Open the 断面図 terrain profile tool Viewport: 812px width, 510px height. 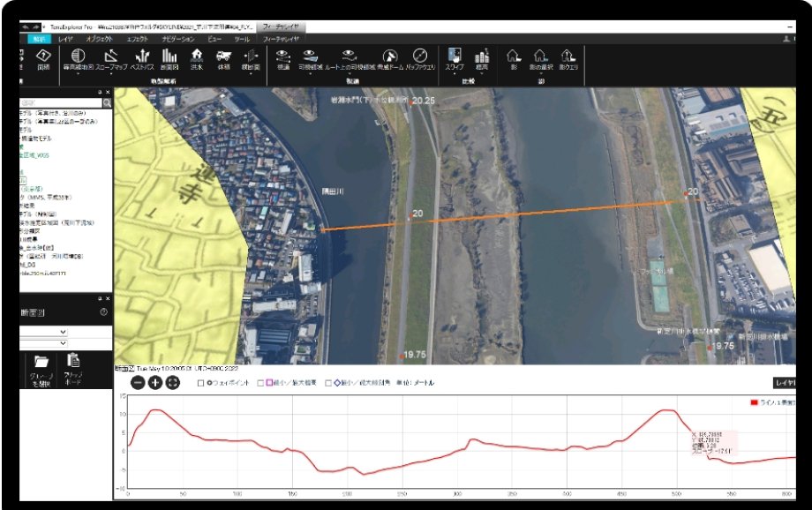point(169,59)
